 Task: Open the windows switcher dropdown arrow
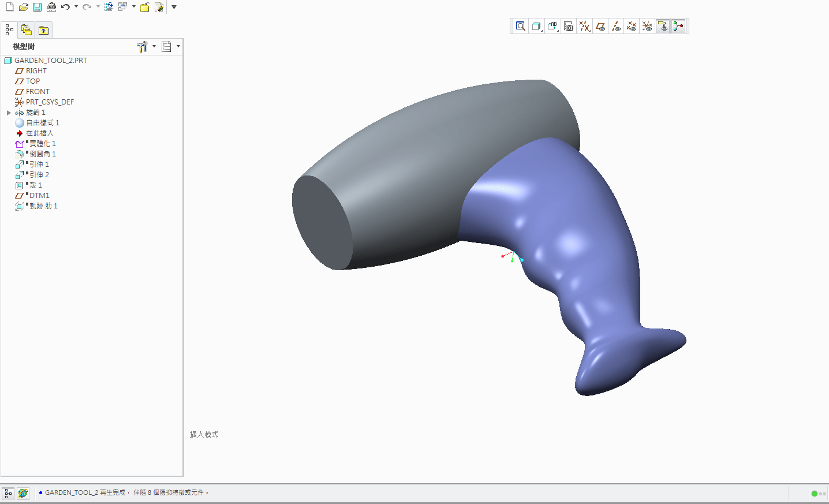[x=134, y=7]
